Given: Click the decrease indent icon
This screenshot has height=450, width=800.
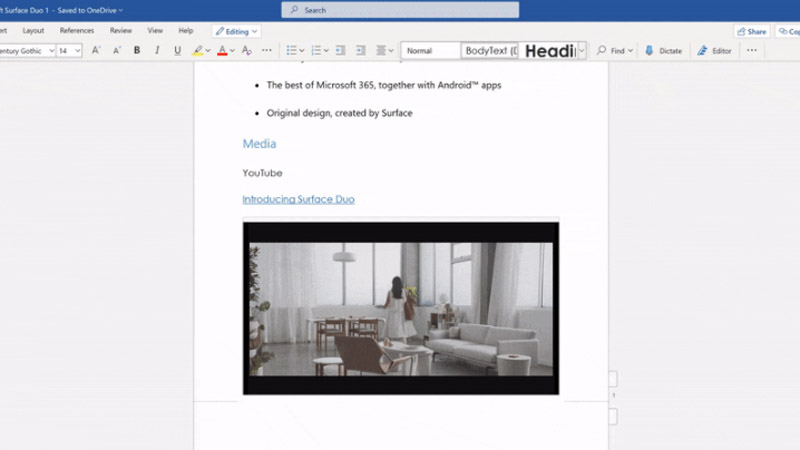Looking at the screenshot, I should pos(340,50).
